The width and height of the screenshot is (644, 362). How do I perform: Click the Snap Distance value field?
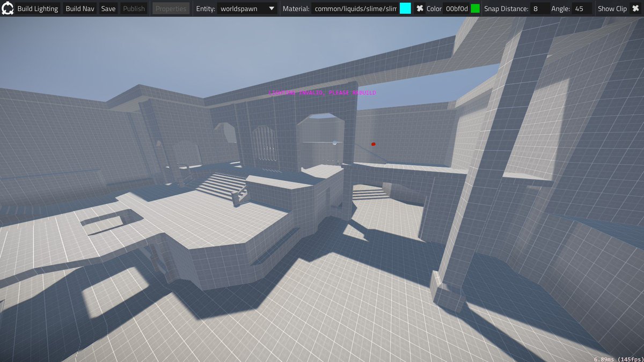coord(539,9)
